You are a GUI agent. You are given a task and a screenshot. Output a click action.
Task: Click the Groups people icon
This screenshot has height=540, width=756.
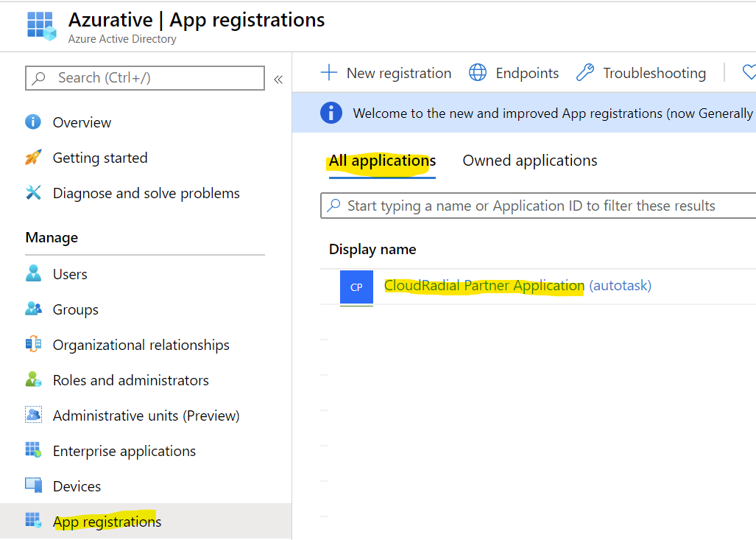click(33, 309)
